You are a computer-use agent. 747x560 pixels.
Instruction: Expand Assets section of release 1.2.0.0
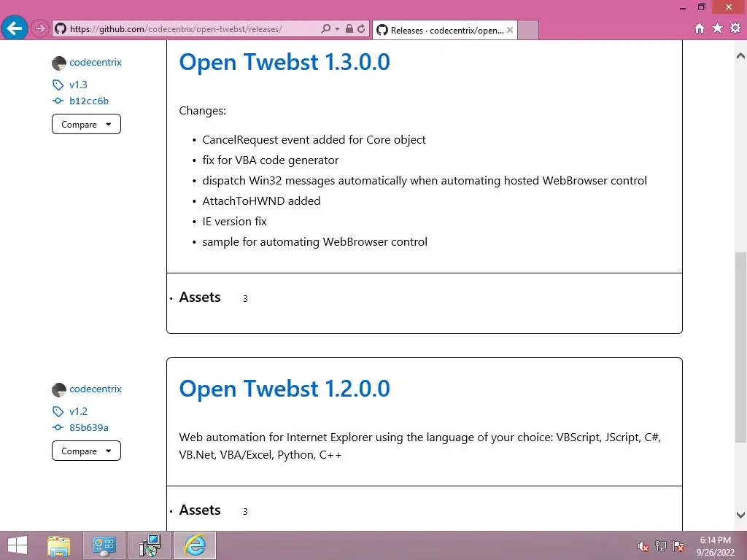click(200, 510)
